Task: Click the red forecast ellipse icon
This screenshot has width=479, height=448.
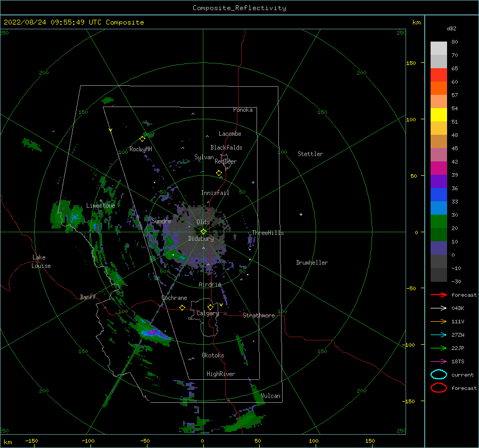Action: 439,388
